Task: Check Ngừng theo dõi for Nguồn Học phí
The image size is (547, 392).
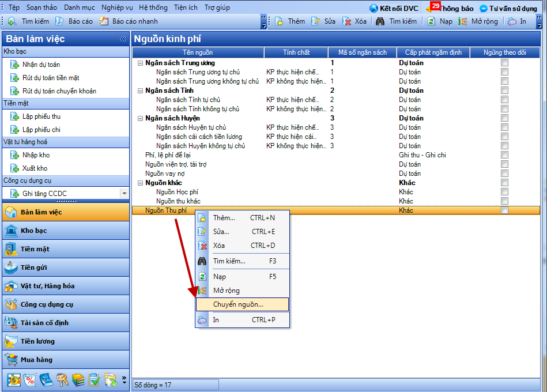Action: pos(504,192)
